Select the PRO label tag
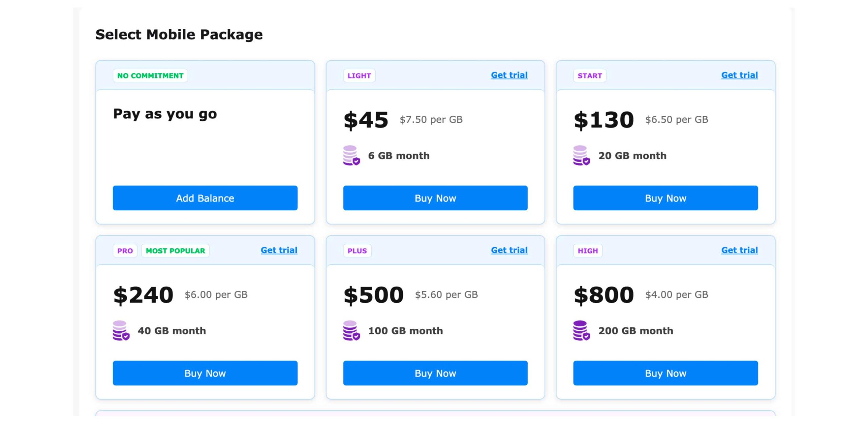Screen dimensions: 868x424 pos(125,251)
